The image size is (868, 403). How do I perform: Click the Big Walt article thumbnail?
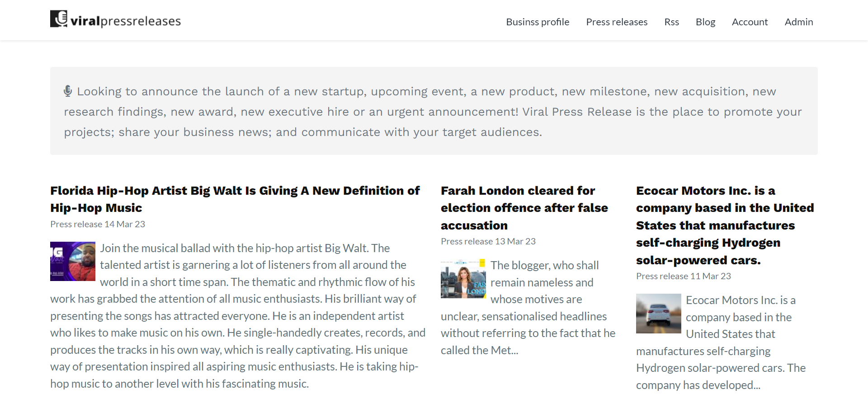pyautogui.click(x=73, y=261)
